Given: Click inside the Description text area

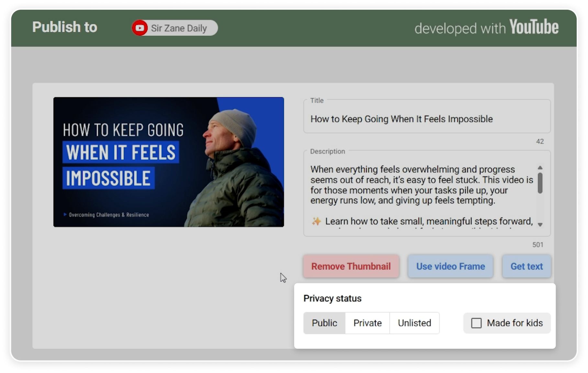Looking at the screenshot, I should pyautogui.click(x=421, y=194).
